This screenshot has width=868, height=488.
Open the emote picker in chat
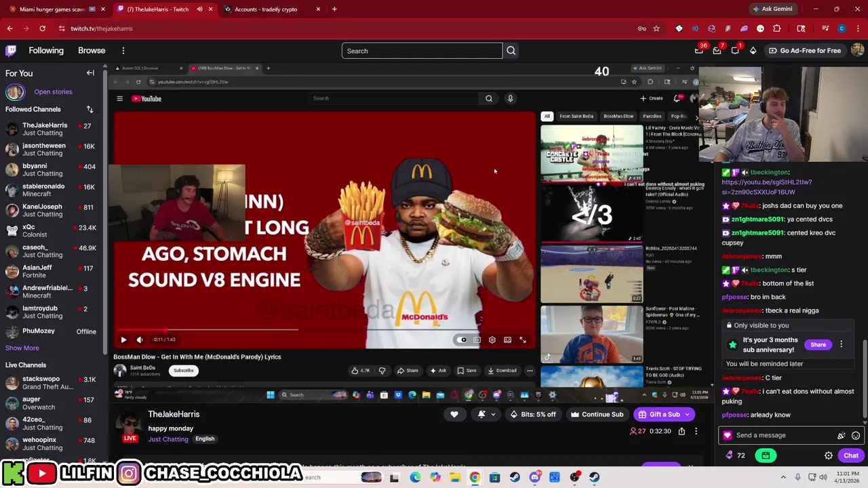coord(856,436)
